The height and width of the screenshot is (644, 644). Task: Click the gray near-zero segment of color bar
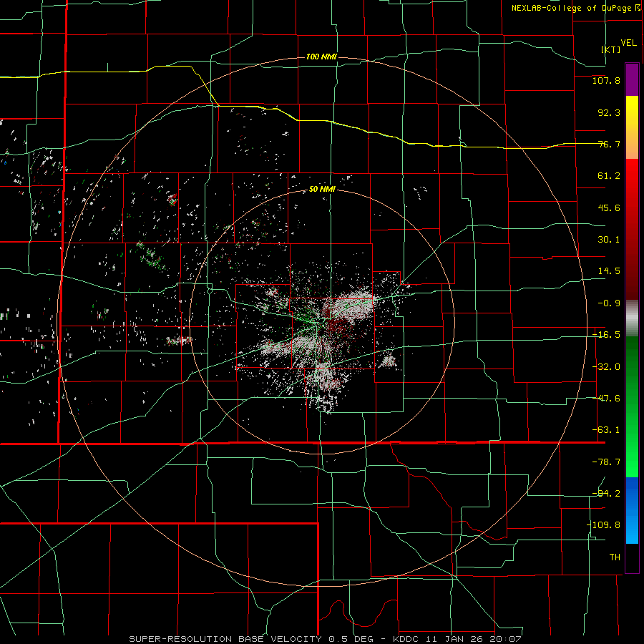[632, 318]
